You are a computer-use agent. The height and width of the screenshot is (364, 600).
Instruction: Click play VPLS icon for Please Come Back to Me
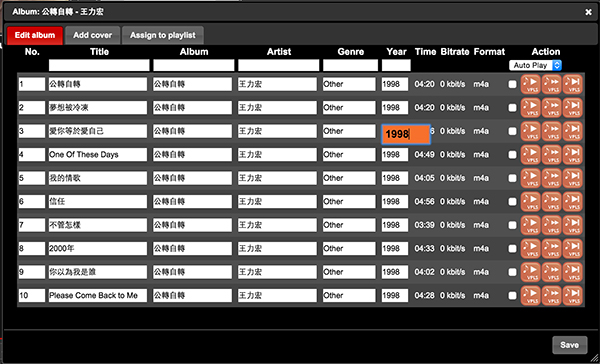click(531, 295)
